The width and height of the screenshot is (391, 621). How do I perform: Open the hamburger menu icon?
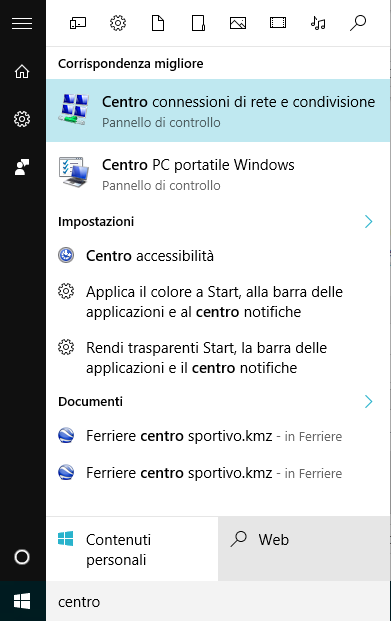[x=22, y=24]
